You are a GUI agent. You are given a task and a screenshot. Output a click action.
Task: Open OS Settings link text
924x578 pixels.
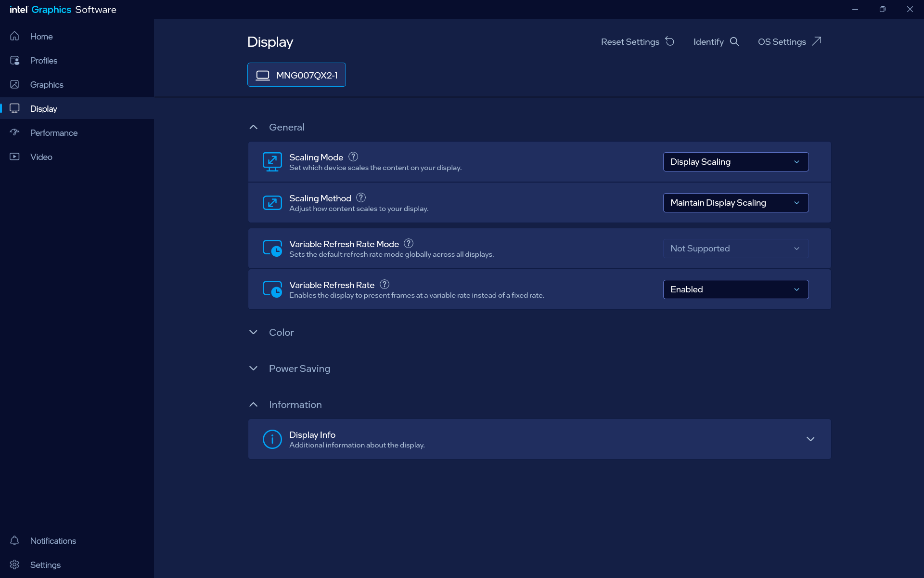(x=782, y=42)
